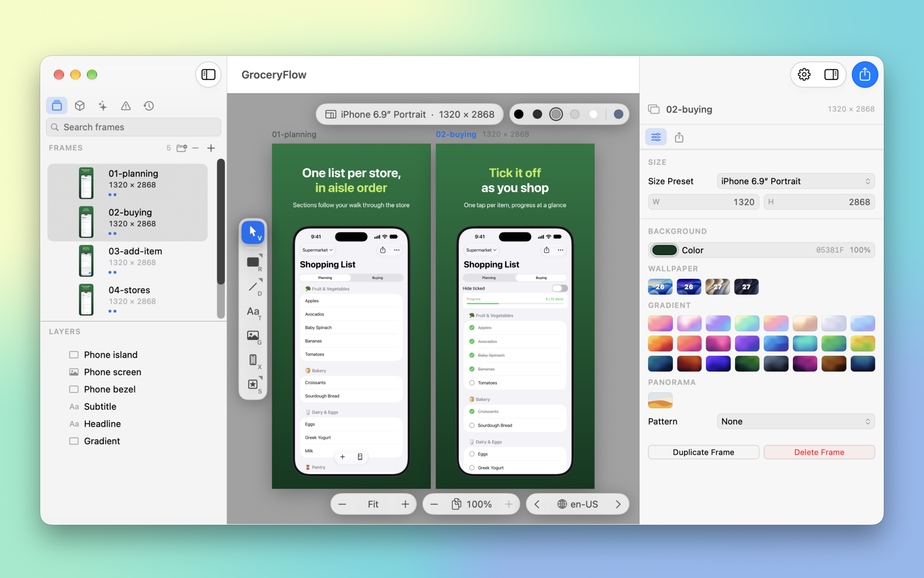Switch to inspector export tab

pyautogui.click(x=679, y=137)
